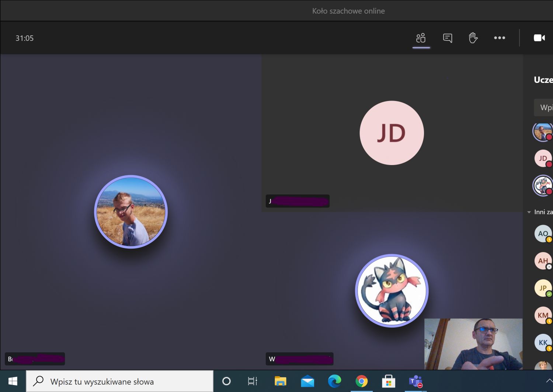
Task: Launch Google Chrome from the taskbar
Action: tap(361, 382)
